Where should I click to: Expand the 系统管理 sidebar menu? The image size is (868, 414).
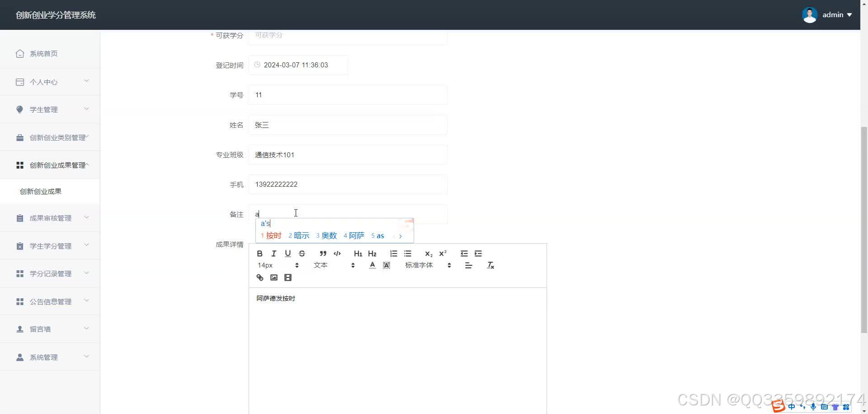pos(50,357)
